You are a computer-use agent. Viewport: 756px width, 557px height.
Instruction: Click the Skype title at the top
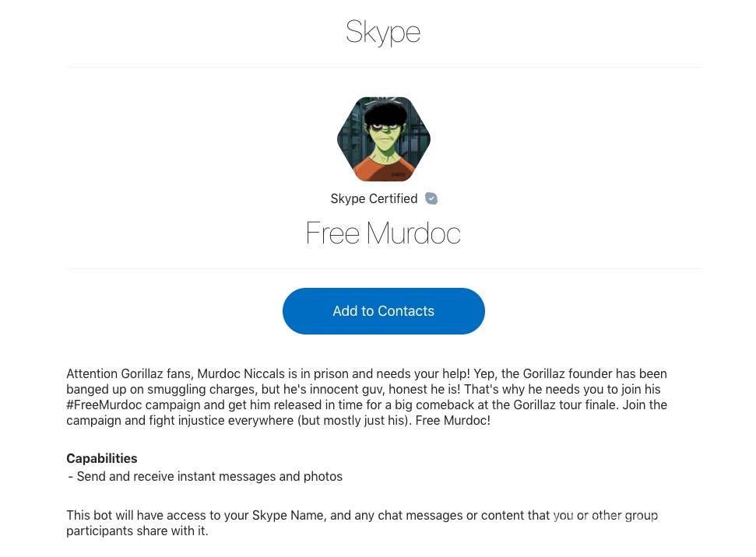click(x=383, y=32)
